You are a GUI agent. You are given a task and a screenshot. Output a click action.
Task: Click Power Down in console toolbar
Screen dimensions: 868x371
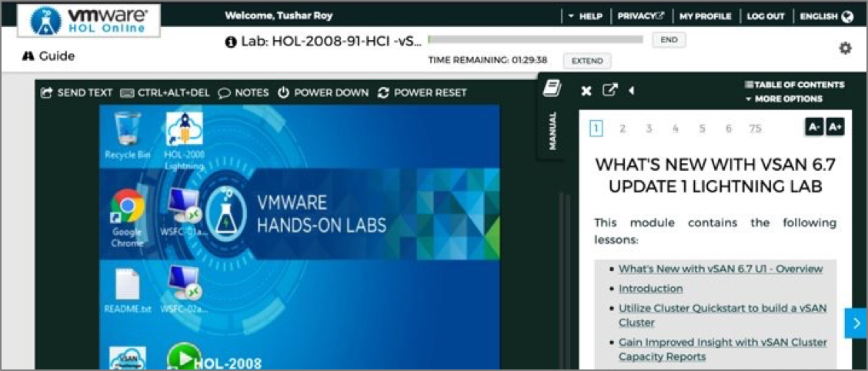323,92
